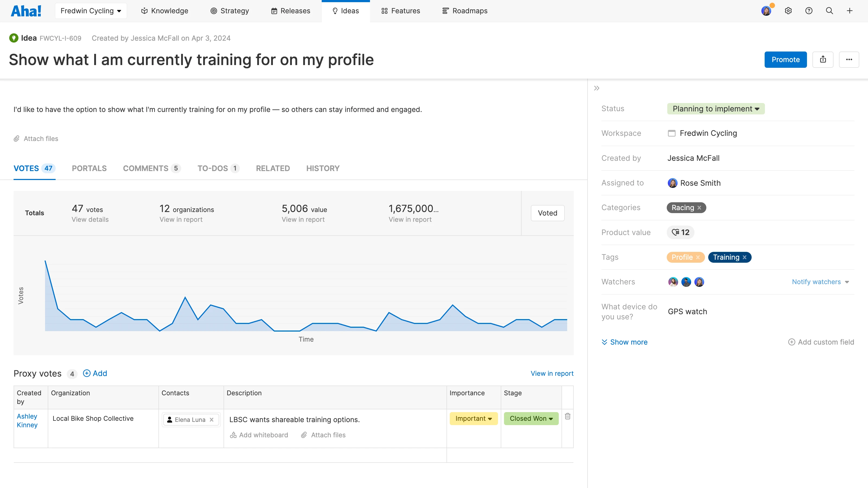
Task: Click the search magnifier icon
Action: (x=829, y=11)
